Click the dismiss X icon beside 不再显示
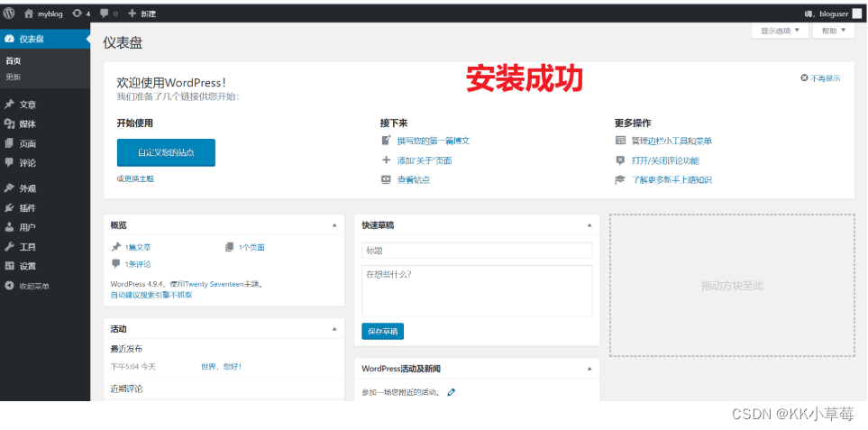This screenshot has width=868, height=430. 804,78
